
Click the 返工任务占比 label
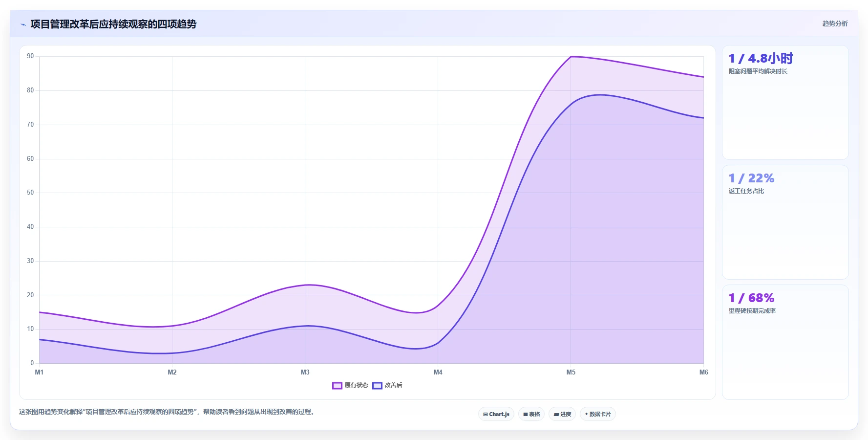coord(746,191)
